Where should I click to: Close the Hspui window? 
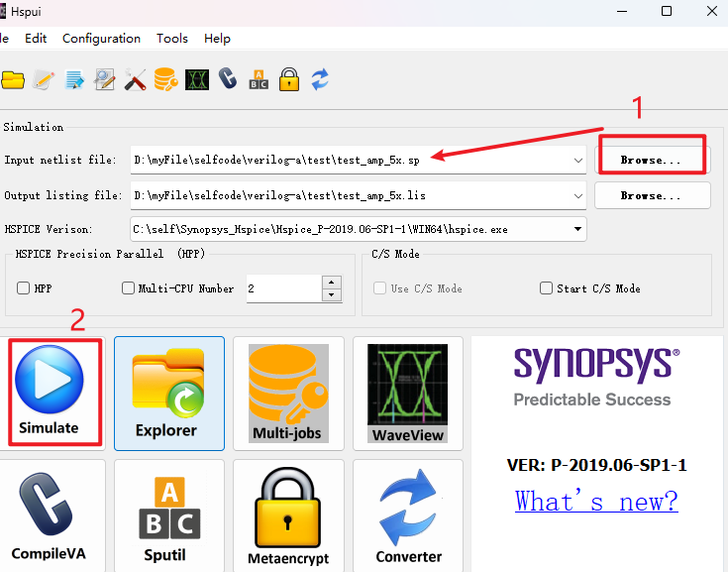pos(711,11)
